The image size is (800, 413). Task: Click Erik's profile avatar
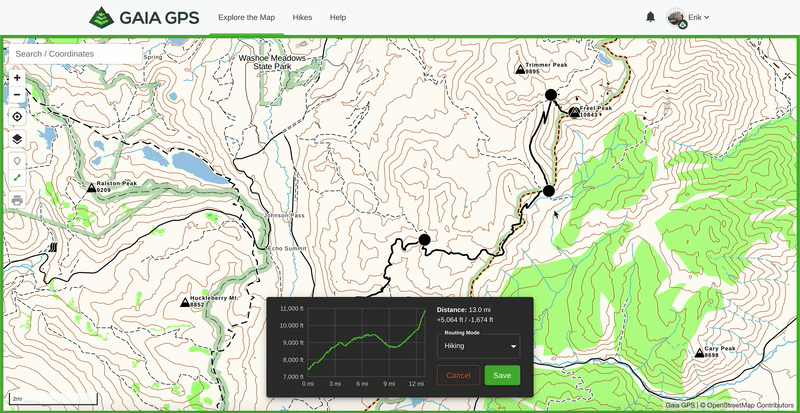(x=676, y=17)
